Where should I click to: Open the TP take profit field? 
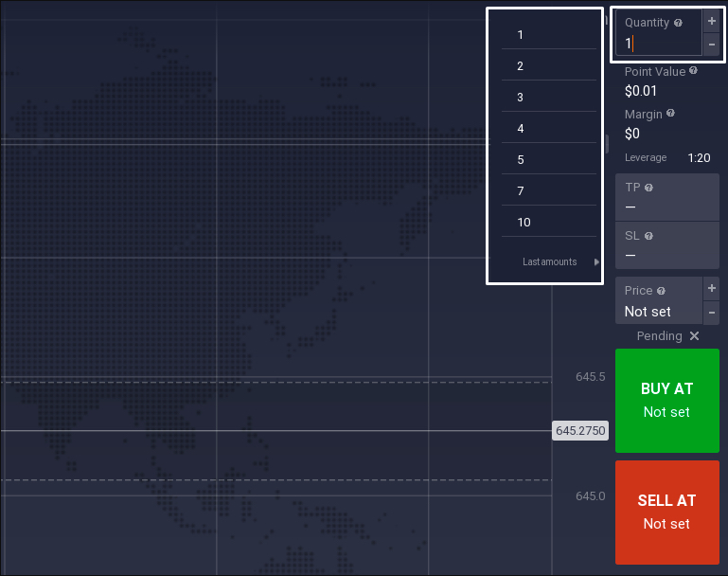pyautogui.click(x=667, y=197)
